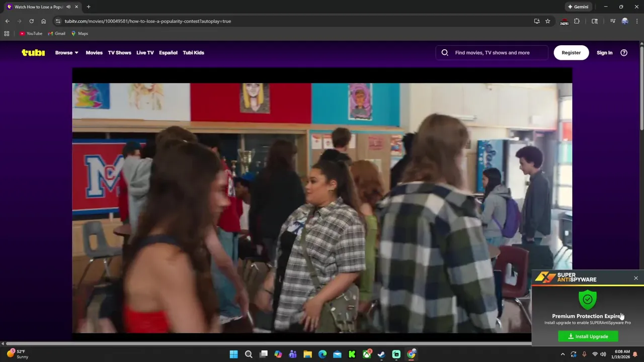Image resolution: width=644 pixels, height=362 pixels.
Task: Open Tubi Kids
Action: (x=193, y=52)
